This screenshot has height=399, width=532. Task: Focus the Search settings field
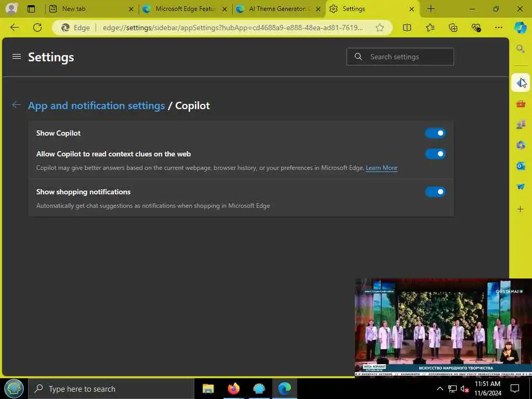coord(400,57)
